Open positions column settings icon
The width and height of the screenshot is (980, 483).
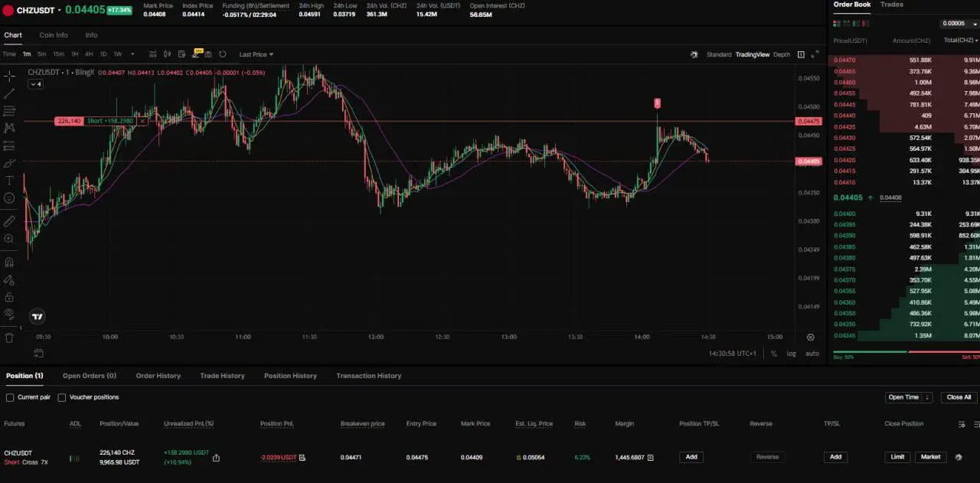[x=962, y=424]
